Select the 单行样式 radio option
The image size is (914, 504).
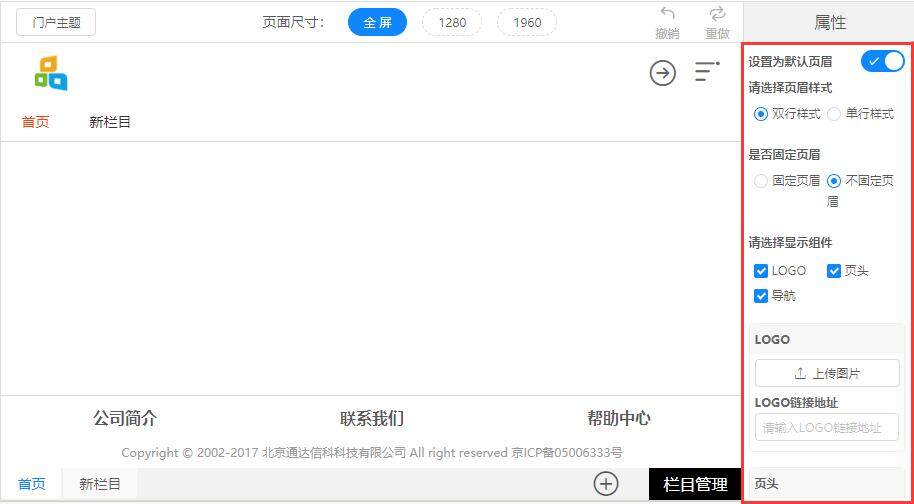tap(834, 114)
